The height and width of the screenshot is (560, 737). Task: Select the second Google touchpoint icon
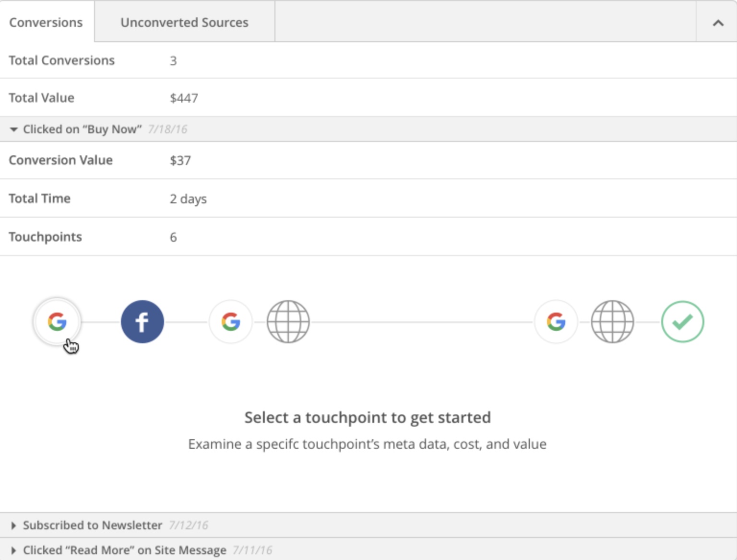click(x=231, y=322)
